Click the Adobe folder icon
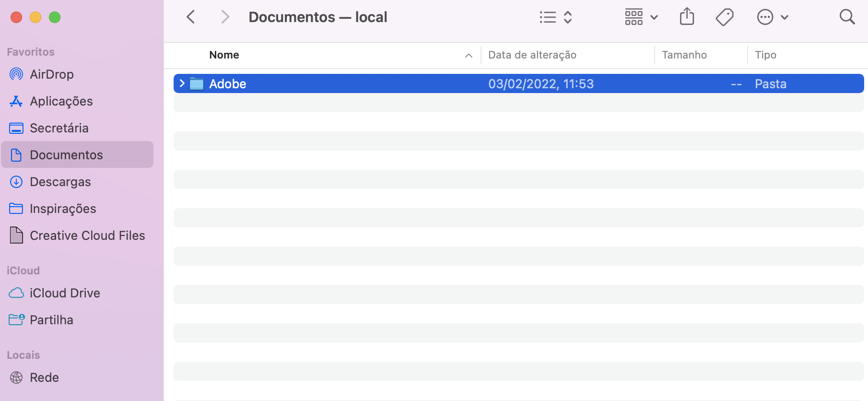Screen dimensions: 868x401 coord(197,84)
